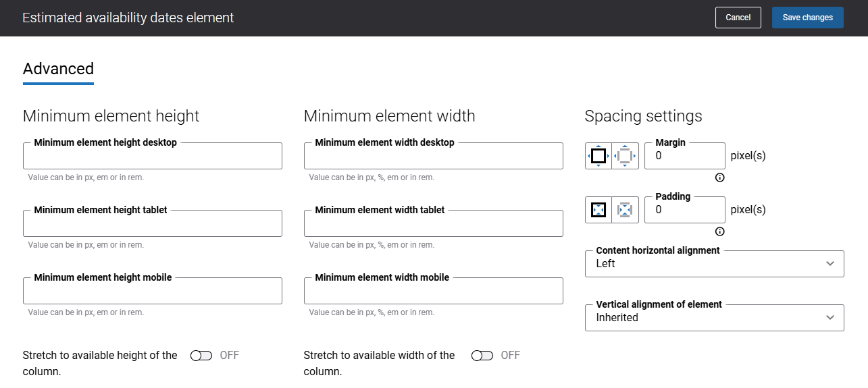Focus the Minimum element height desktop field
Image resolution: width=868 pixels, height=388 pixels.
coord(152,157)
